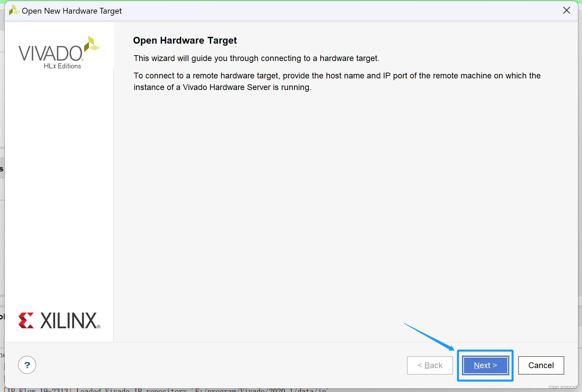
Task: Click the paragraph about connecting to a remote hardware target
Action: pos(337,81)
